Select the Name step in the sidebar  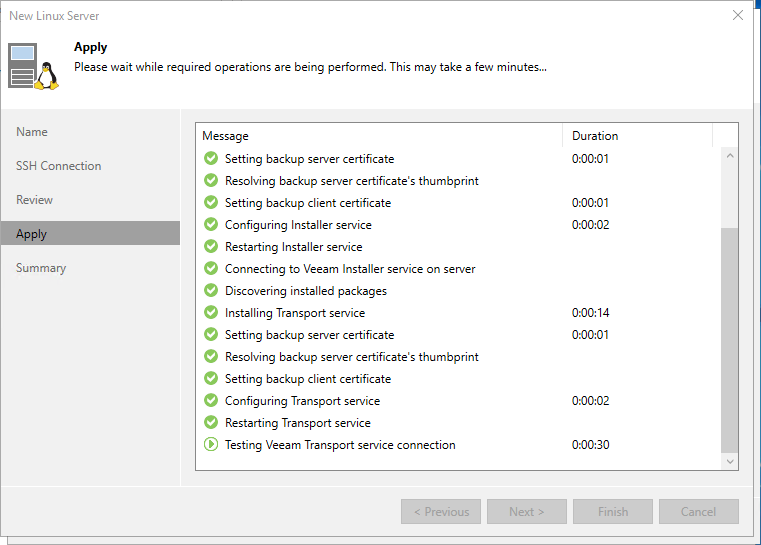[x=32, y=132]
